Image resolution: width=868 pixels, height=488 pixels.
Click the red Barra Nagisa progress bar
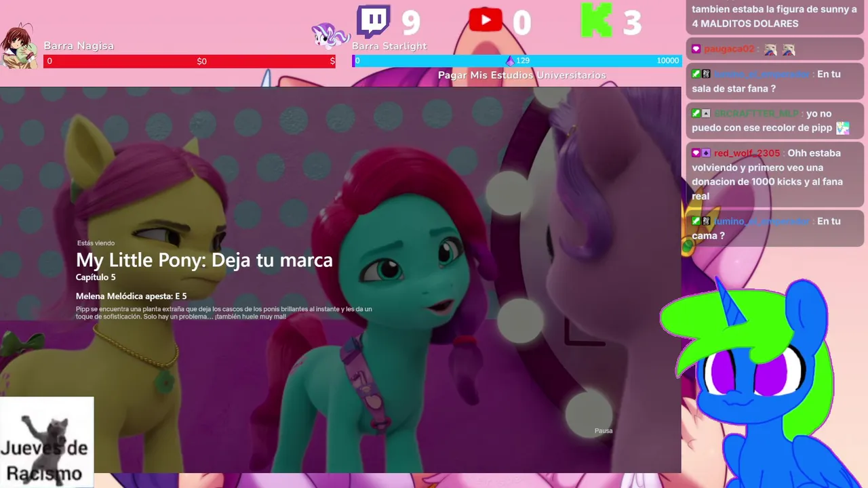pyautogui.click(x=189, y=61)
